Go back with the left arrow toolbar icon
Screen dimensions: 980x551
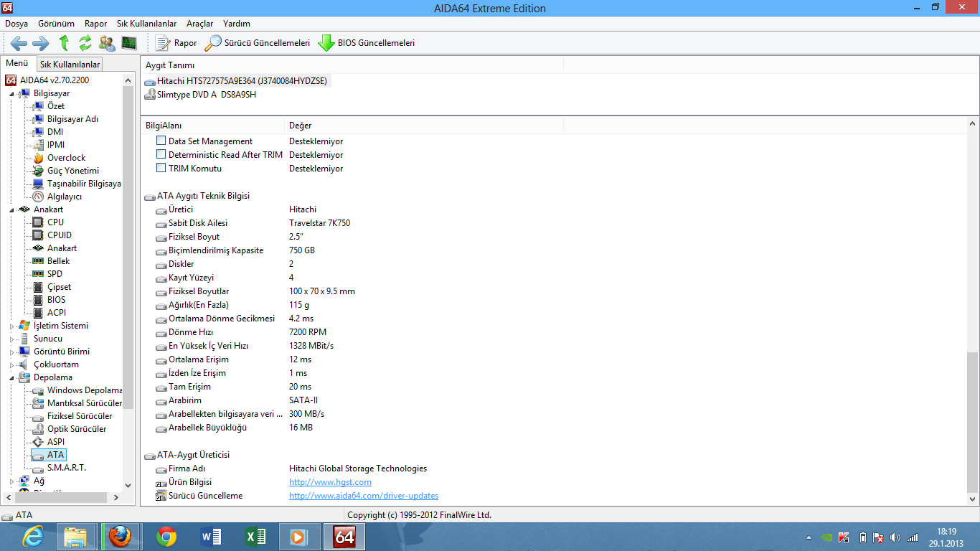(x=19, y=43)
